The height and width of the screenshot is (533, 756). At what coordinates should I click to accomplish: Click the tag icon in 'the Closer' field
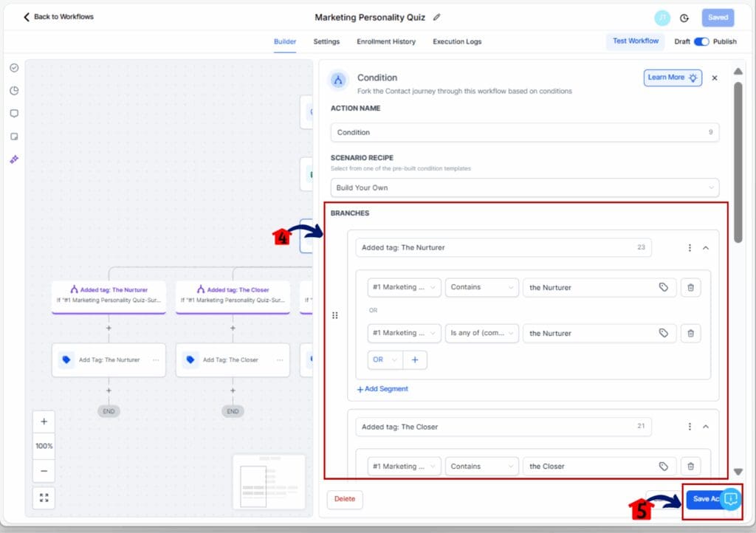[663, 467]
